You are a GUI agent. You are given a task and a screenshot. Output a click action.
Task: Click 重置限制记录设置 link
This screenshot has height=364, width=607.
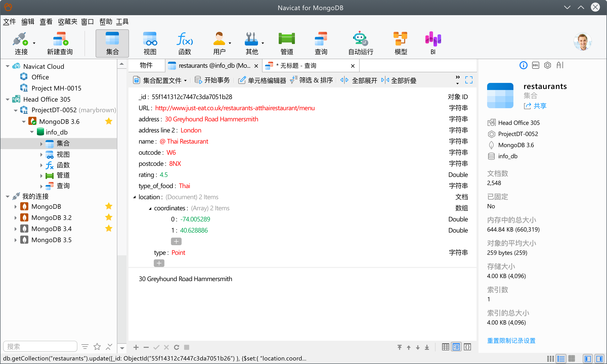coord(511,341)
